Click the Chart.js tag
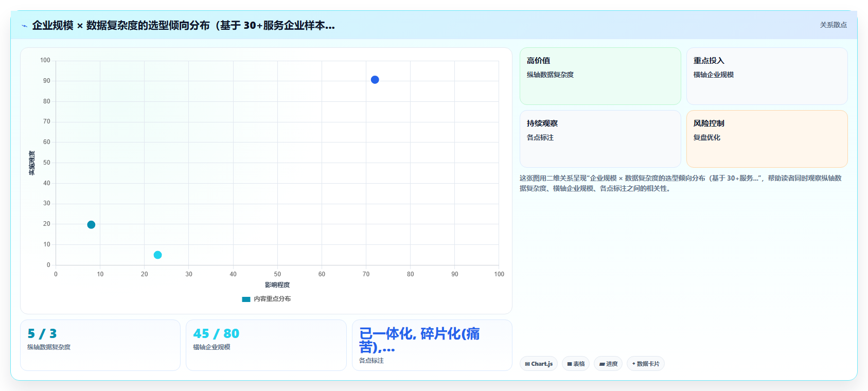This screenshot has width=868, height=391. 539,364
